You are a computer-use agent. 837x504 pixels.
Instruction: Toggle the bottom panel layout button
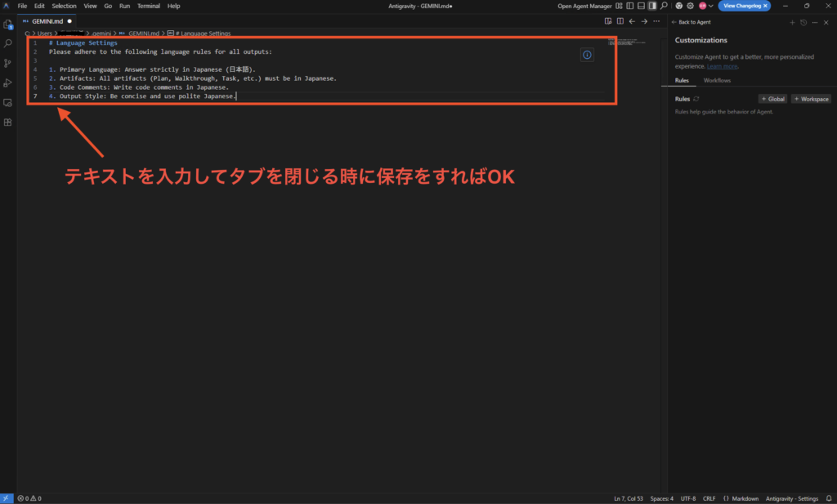point(641,6)
